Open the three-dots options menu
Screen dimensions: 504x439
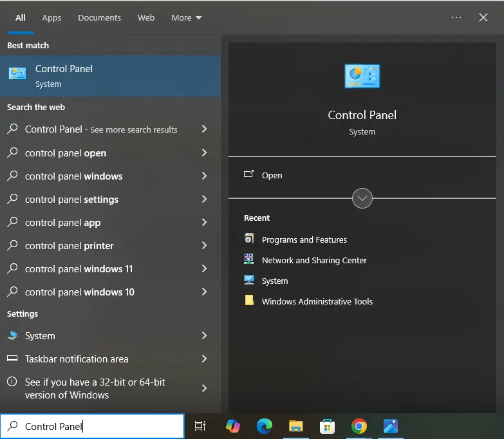456,17
